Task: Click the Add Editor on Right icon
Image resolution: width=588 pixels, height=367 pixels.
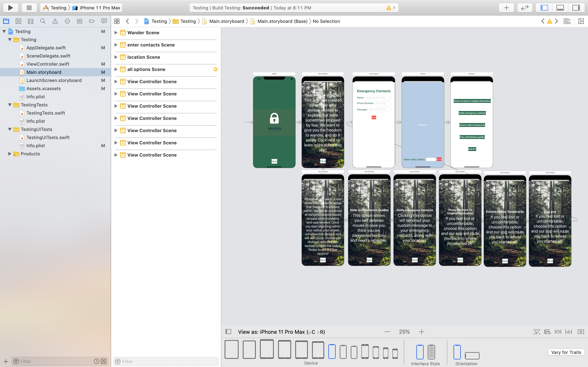Action: tap(581, 21)
